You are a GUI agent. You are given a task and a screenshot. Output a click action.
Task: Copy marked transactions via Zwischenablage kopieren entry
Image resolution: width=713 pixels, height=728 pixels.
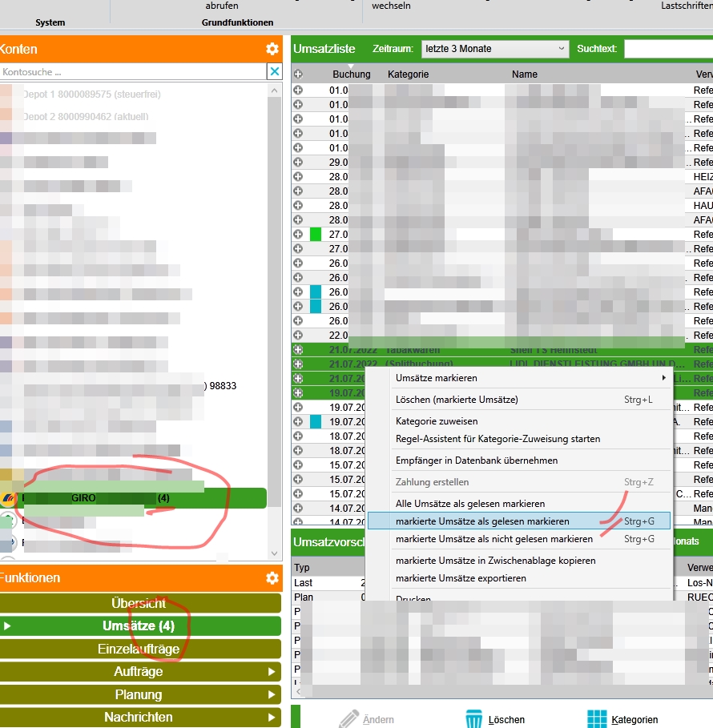click(x=519, y=561)
